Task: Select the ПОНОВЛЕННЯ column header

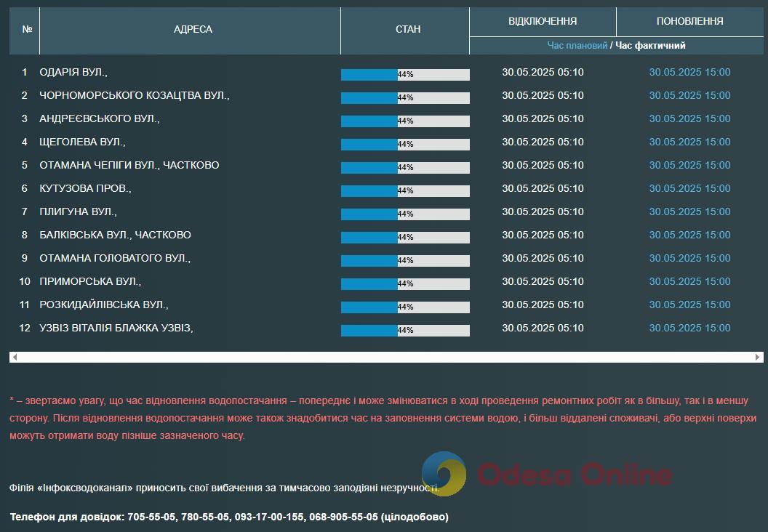Action: pos(689,21)
